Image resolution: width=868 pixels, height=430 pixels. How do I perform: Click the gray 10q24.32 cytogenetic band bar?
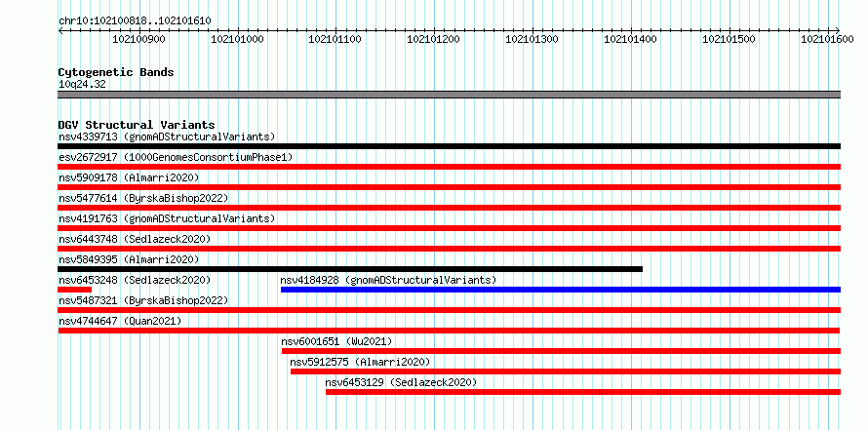pyautogui.click(x=449, y=95)
